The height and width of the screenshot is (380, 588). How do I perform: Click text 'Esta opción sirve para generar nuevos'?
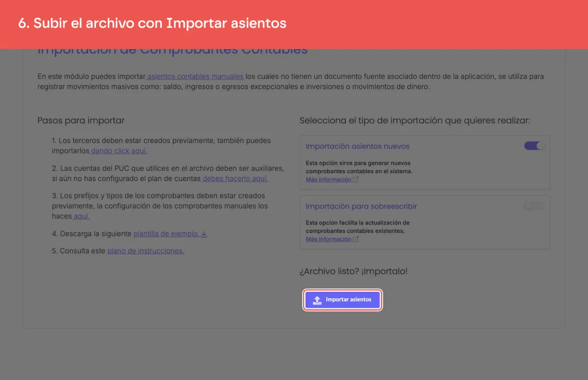click(358, 163)
